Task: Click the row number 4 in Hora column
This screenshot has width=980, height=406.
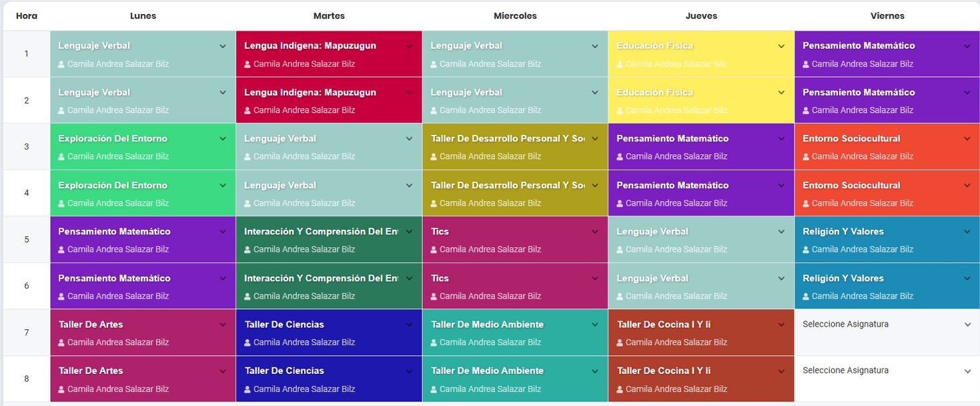Action: click(27, 193)
